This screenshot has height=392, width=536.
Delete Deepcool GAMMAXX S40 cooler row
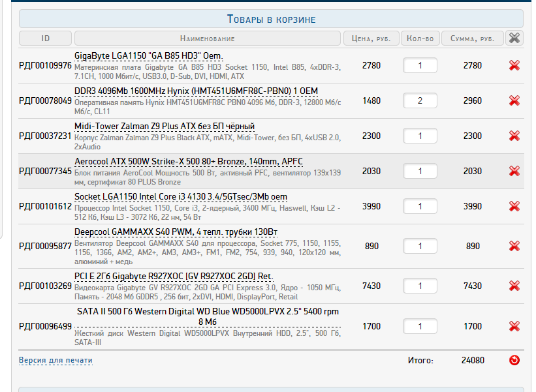click(x=514, y=246)
